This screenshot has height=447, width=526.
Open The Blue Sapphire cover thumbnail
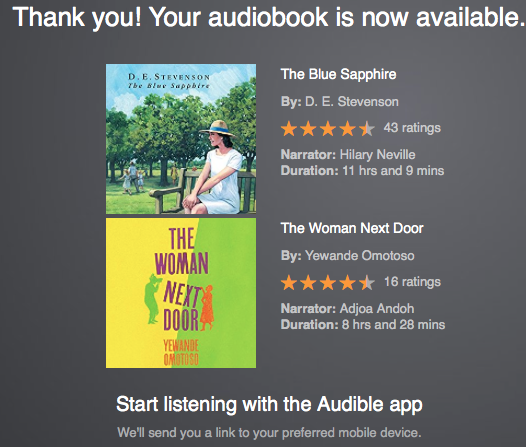[181, 139]
